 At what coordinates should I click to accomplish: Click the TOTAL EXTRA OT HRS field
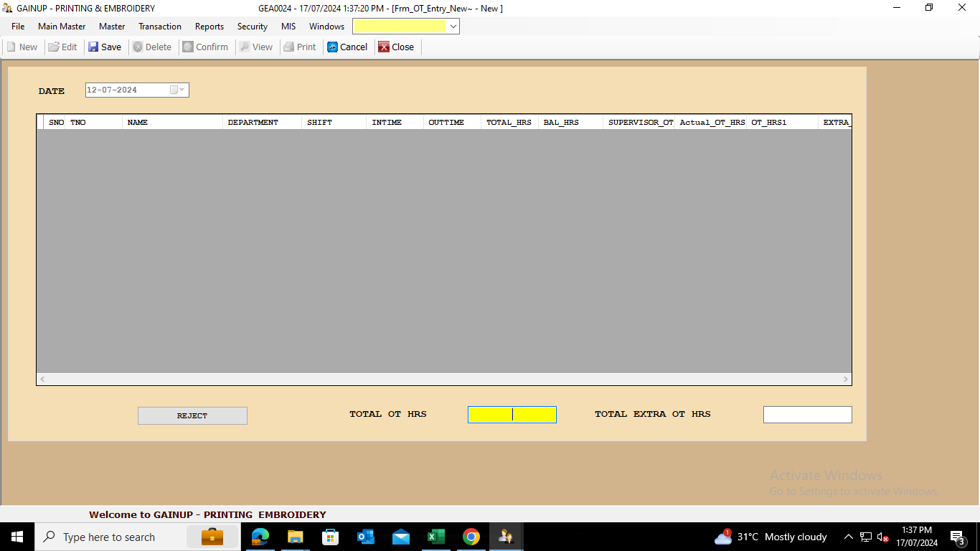click(807, 415)
